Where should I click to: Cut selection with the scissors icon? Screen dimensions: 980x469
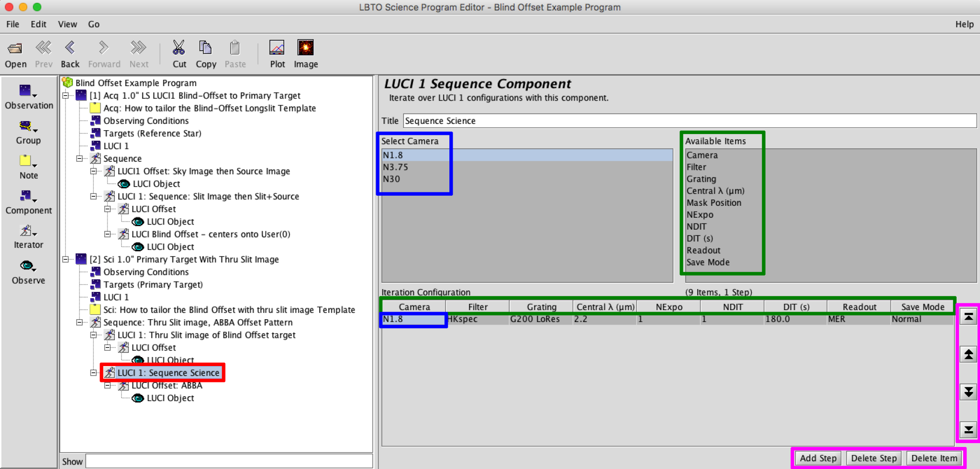(179, 47)
